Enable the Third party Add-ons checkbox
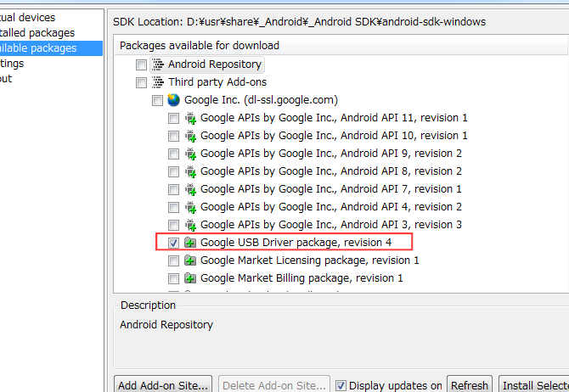This screenshot has width=569, height=392. [x=141, y=82]
